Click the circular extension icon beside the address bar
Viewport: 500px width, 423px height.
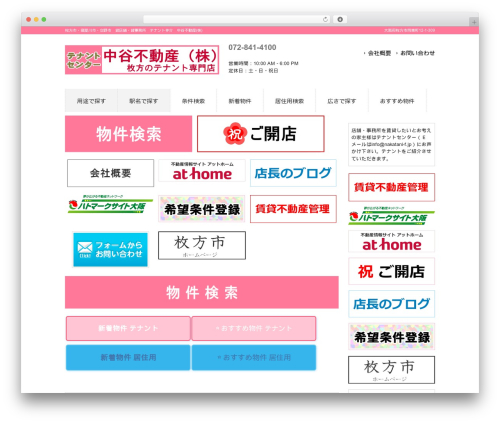(x=340, y=20)
